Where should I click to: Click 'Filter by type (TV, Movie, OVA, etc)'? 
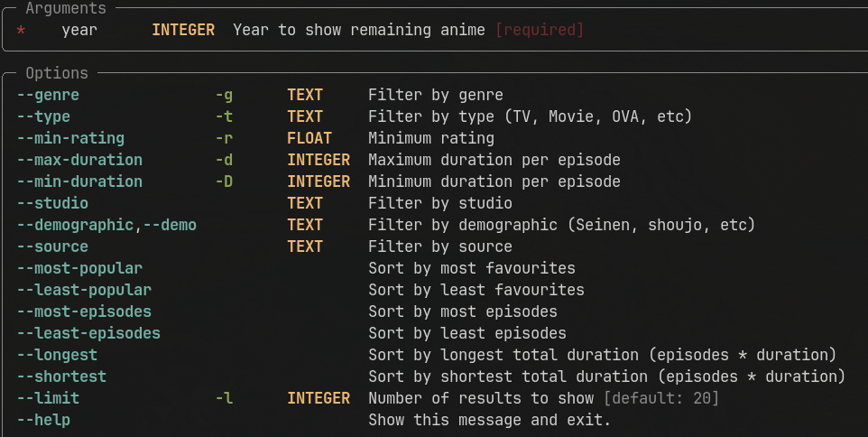530,116
